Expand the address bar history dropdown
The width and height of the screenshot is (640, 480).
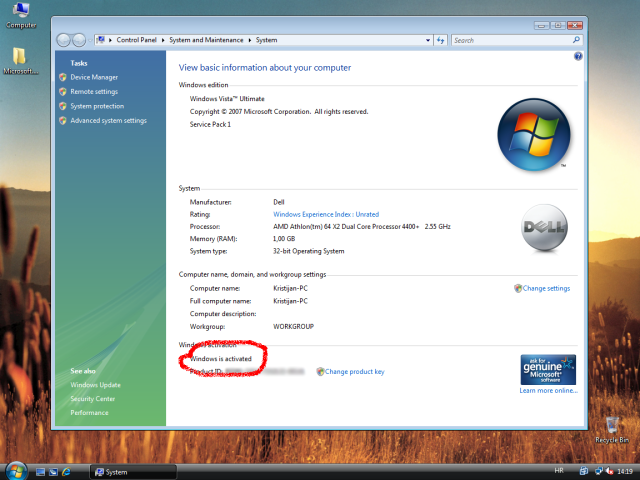click(428, 40)
